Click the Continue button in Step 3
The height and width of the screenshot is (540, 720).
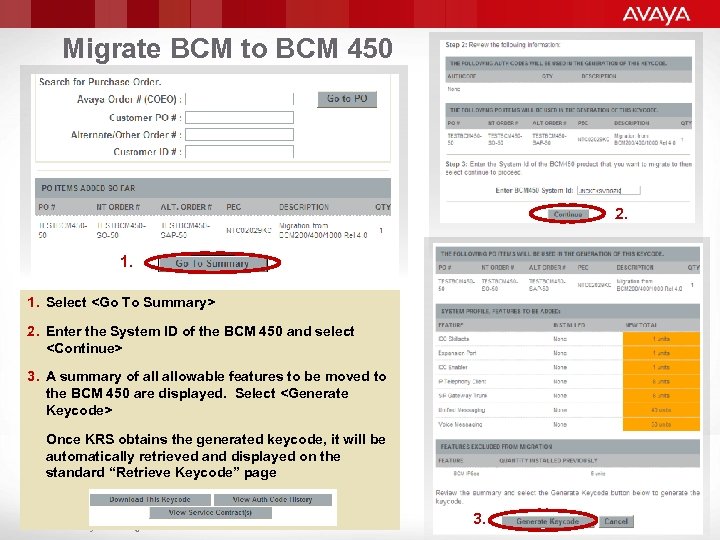[568, 214]
